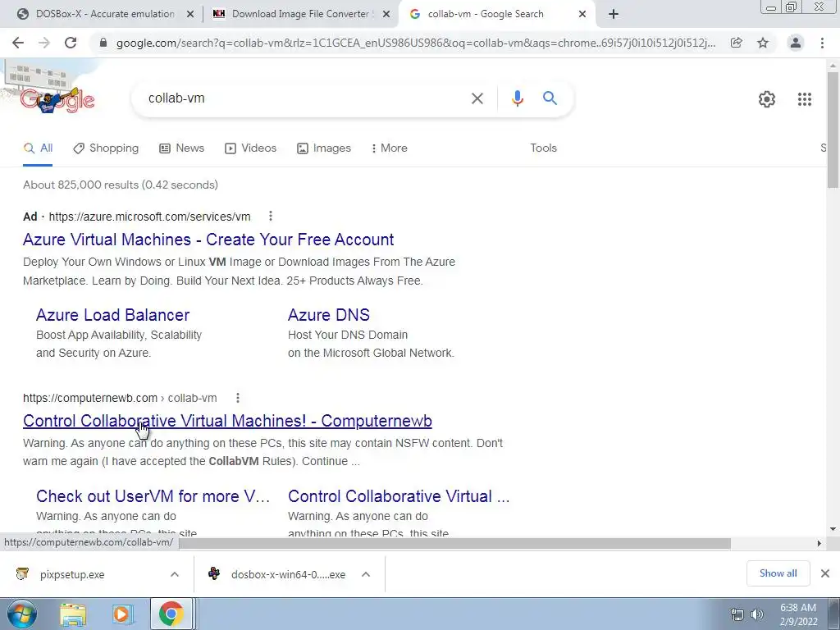Close the collab-vm Google Search tab
840x630 pixels.
(x=582, y=15)
